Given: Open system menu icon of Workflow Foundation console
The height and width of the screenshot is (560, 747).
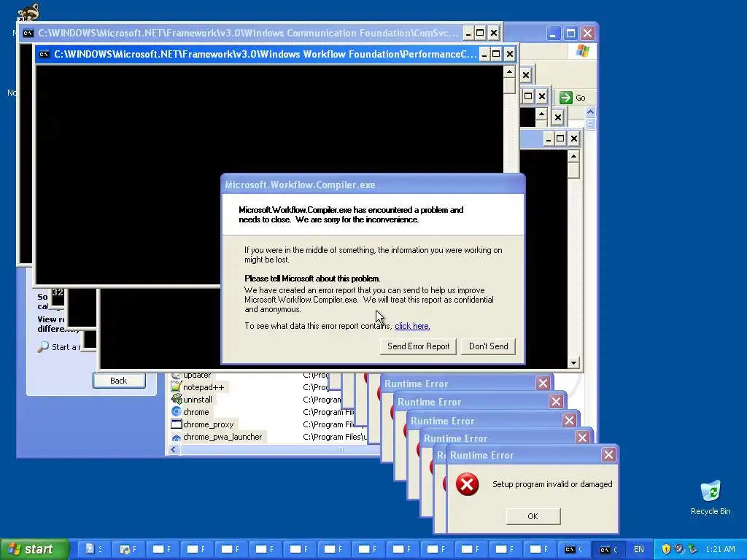Looking at the screenshot, I should tap(44, 54).
